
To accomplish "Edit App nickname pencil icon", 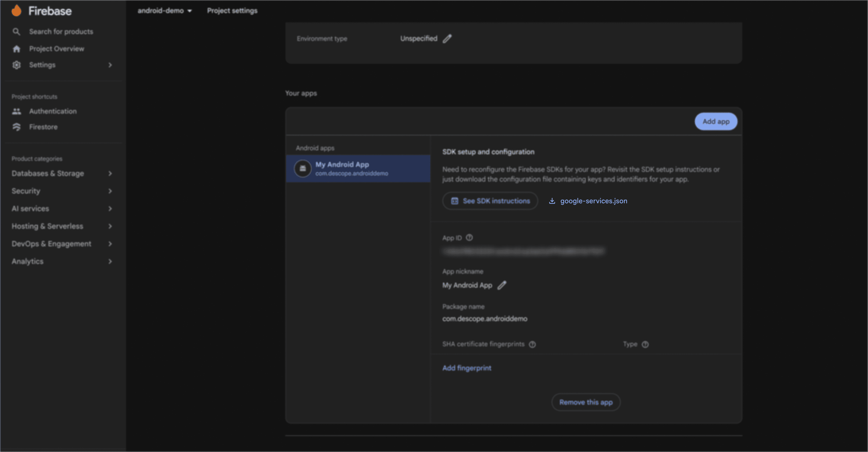I will click(502, 285).
